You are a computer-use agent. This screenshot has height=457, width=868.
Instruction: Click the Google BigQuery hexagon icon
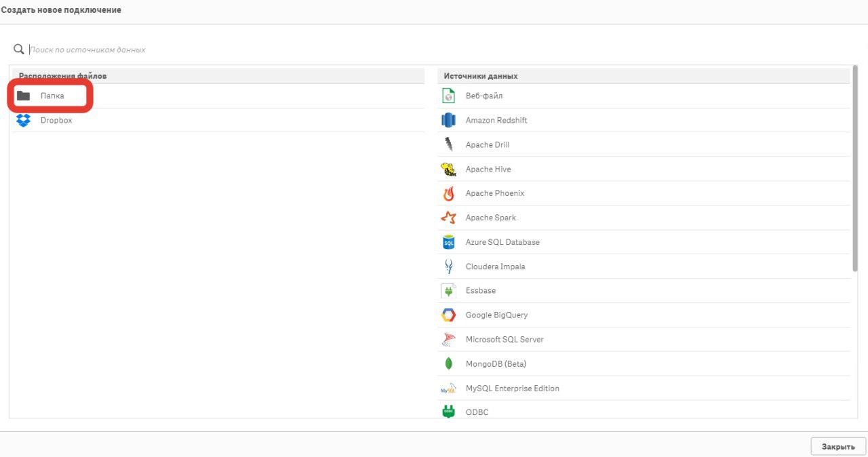click(448, 315)
